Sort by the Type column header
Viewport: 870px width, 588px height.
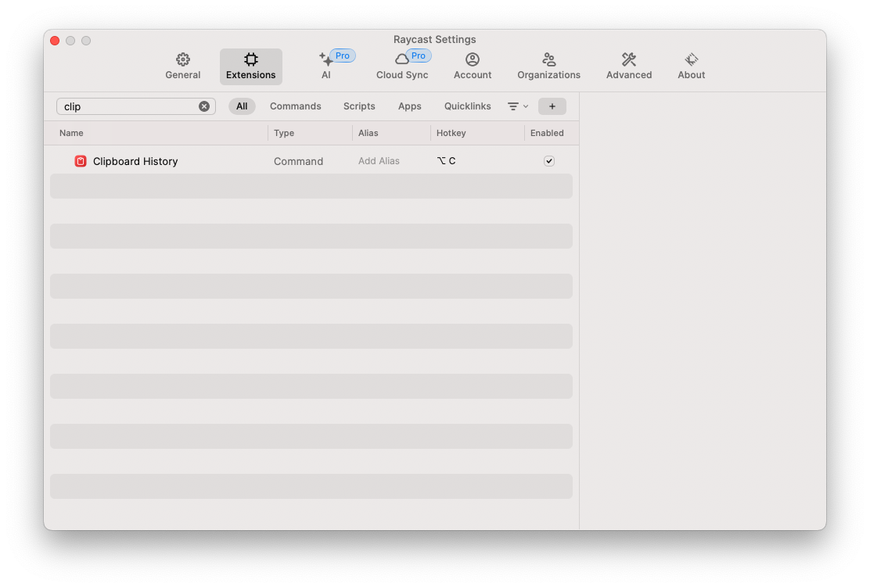(284, 133)
